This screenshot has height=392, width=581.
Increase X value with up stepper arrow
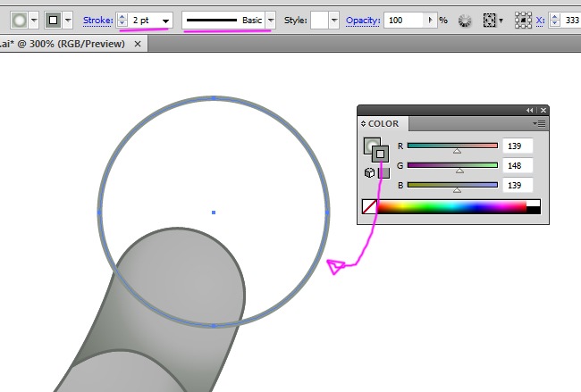tap(555, 17)
